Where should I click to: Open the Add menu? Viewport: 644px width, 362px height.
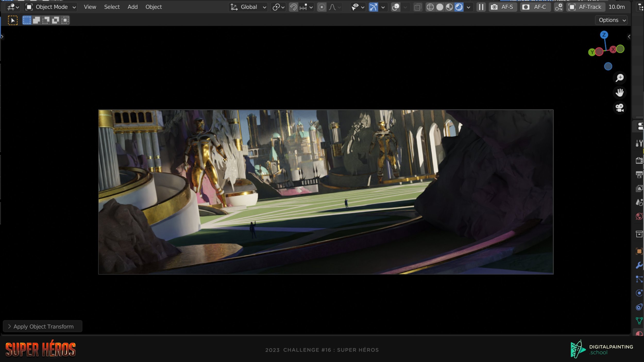132,7
